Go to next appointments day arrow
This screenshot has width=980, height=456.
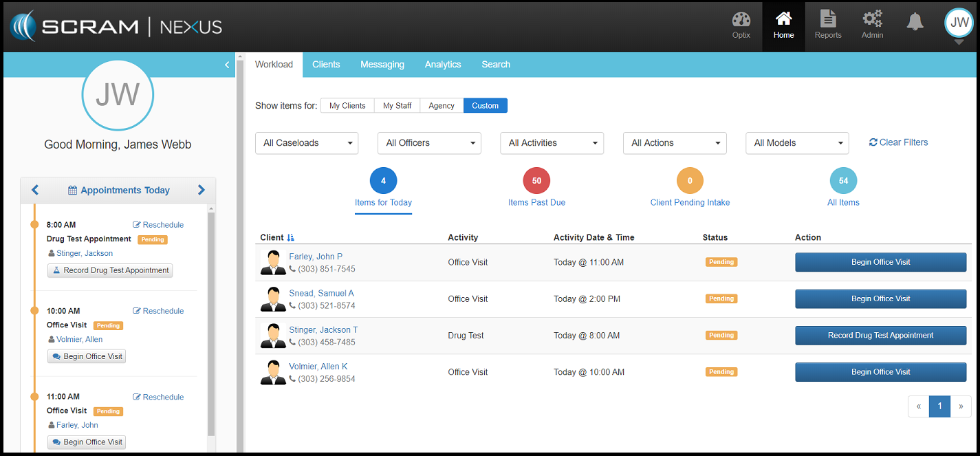click(x=202, y=190)
